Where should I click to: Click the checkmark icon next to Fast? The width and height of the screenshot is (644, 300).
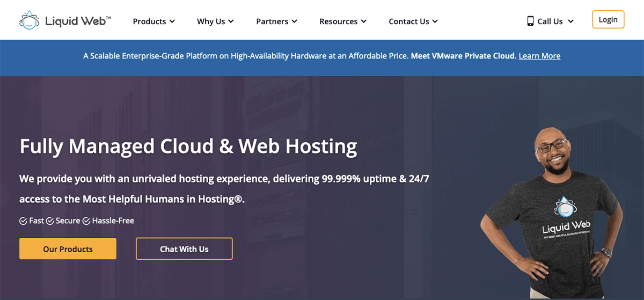click(23, 221)
